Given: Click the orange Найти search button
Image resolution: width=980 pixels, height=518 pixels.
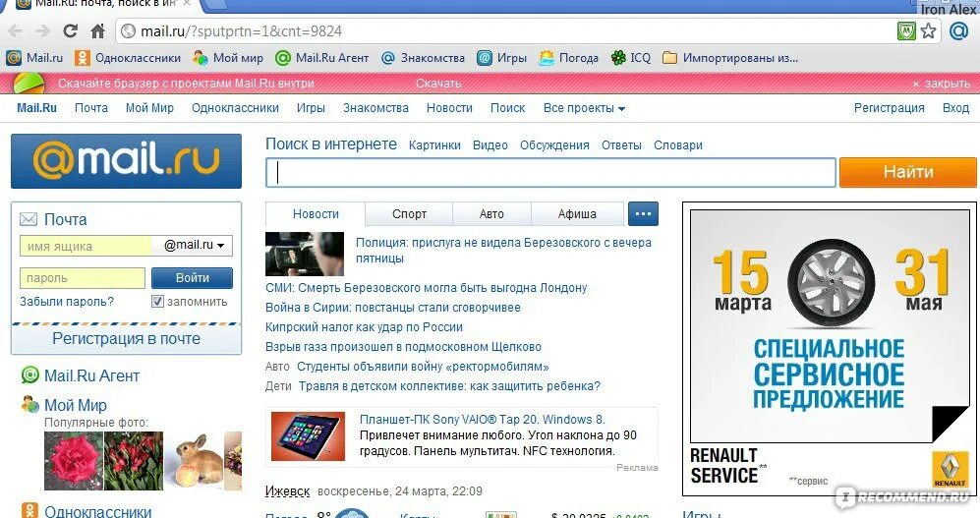Looking at the screenshot, I should 907,172.
